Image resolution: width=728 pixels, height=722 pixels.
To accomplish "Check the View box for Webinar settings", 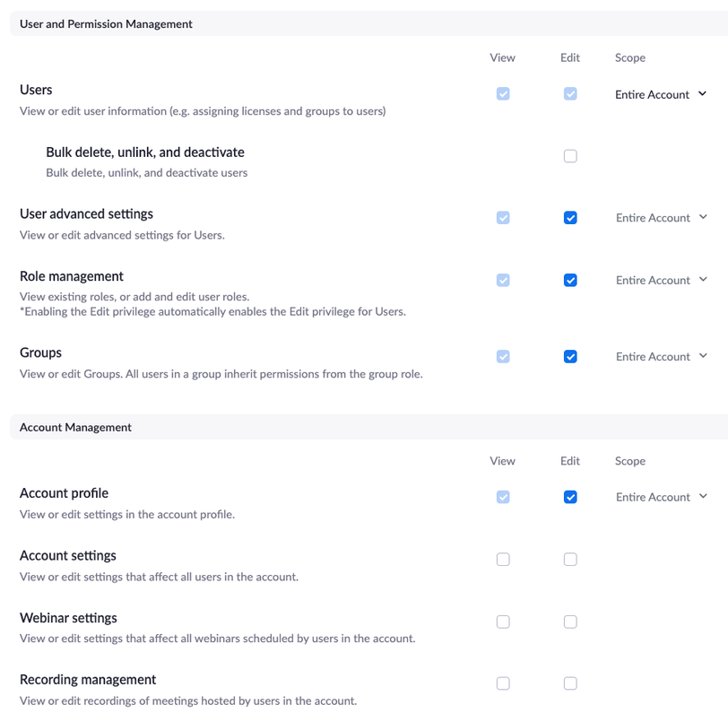I will coord(503,621).
